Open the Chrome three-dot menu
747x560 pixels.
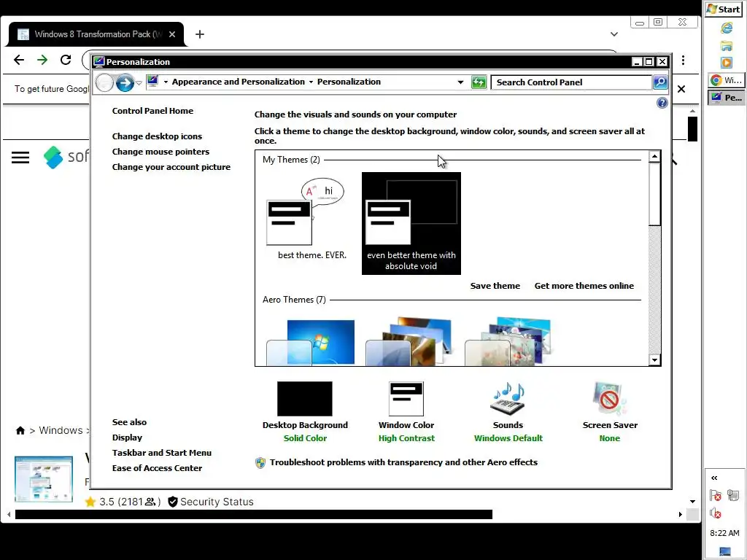[x=683, y=61]
